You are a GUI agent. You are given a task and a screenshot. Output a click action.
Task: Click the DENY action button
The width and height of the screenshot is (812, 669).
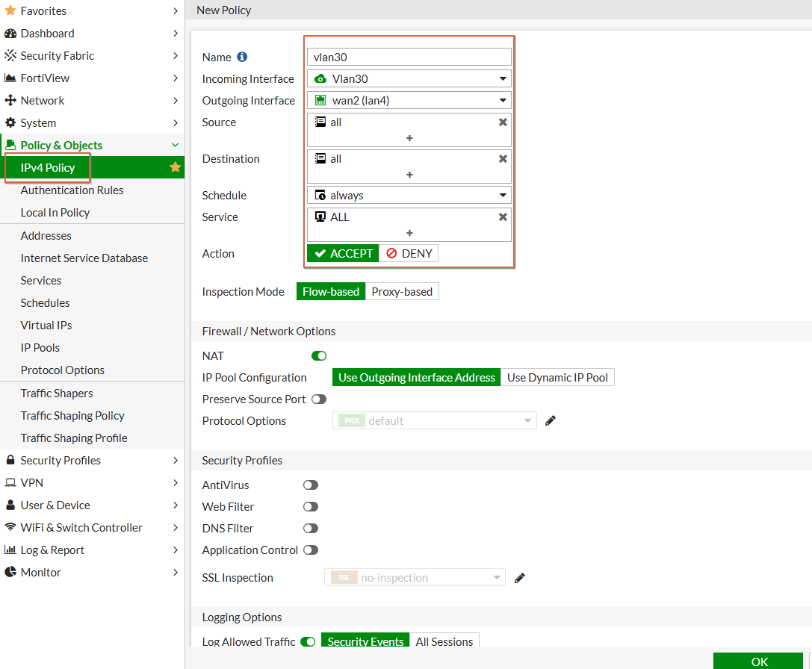tap(409, 253)
